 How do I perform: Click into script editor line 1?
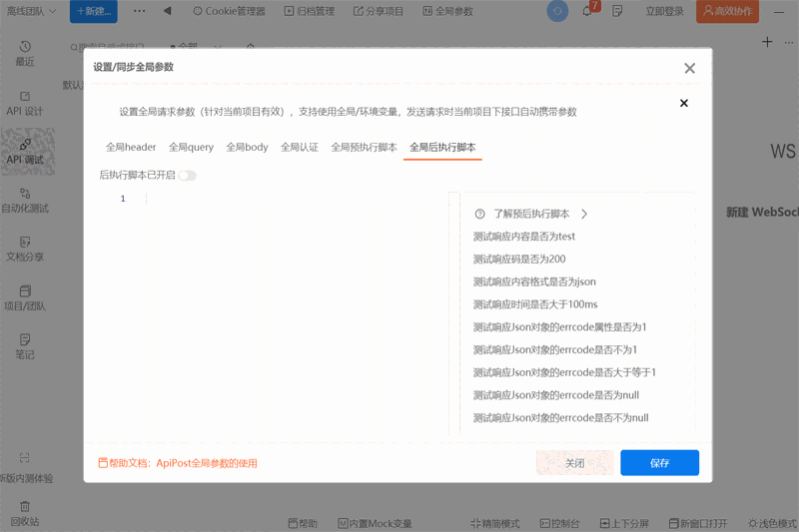pos(296,199)
